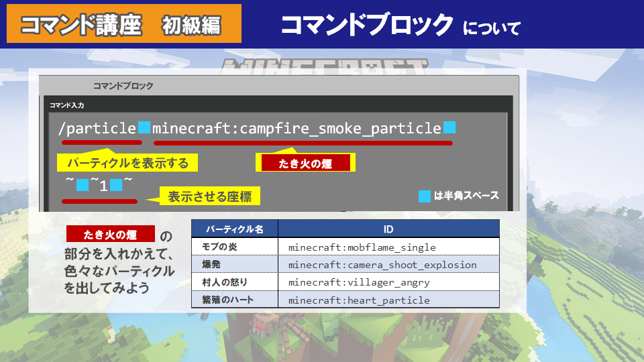Click the 部分を入れかえて instruction text
The width and height of the screenshot is (644, 362).
click(119, 254)
